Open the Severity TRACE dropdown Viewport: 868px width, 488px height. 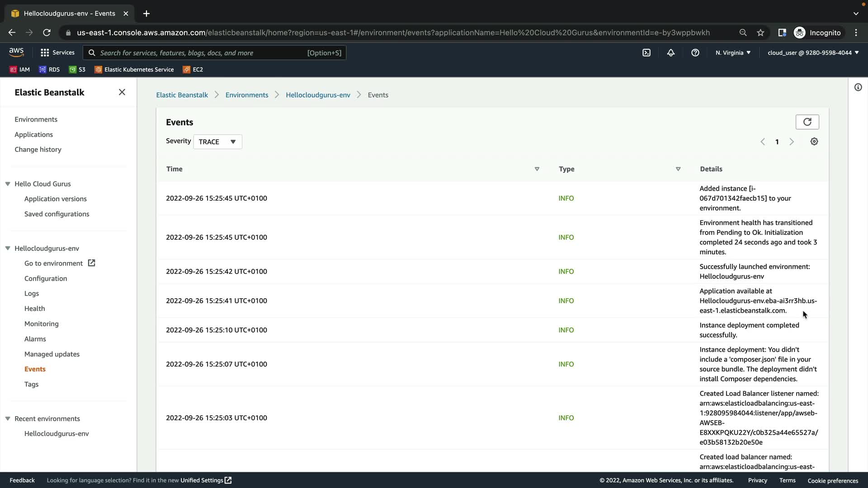(x=217, y=142)
